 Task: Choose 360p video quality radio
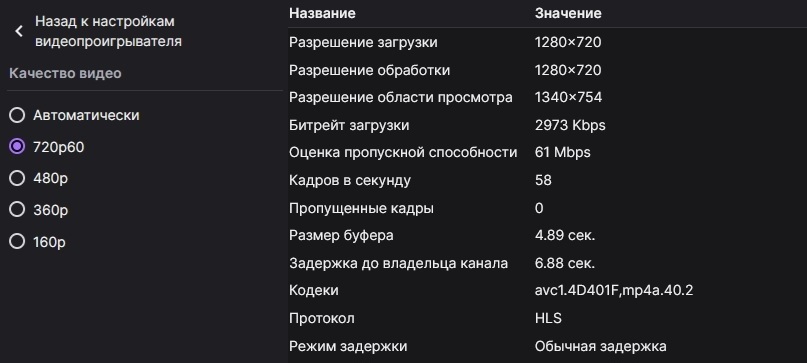click(17, 210)
